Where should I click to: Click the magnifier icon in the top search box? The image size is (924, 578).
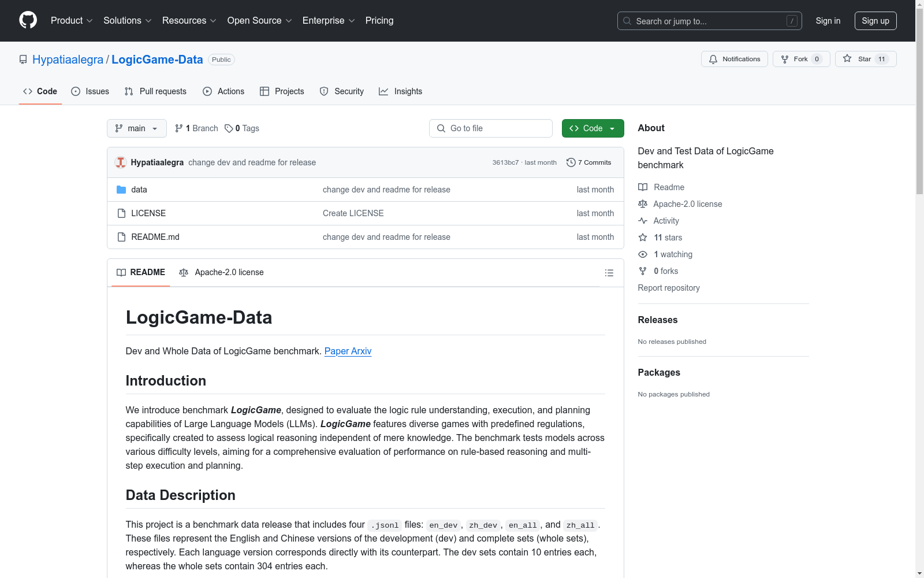pyautogui.click(x=627, y=21)
